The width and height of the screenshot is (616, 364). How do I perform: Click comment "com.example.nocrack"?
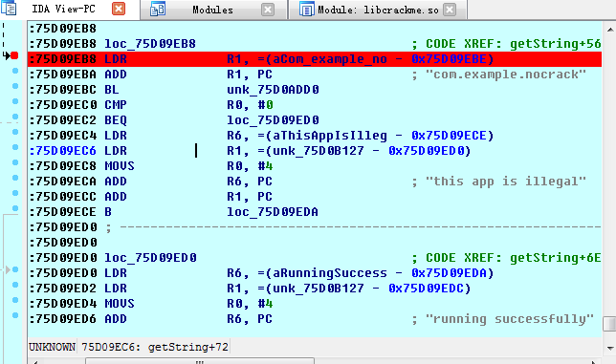tap(506, 75)
